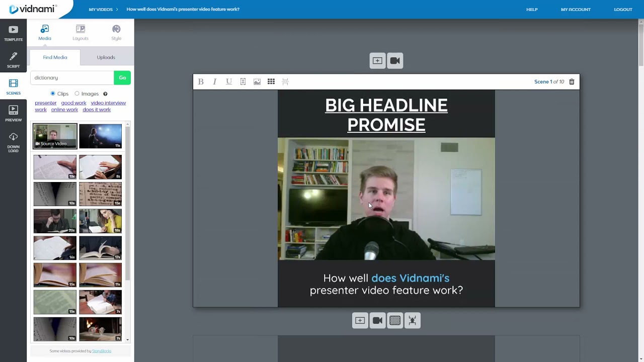This screenshot has width=644, height=362.
Task: Open the Download section in sidebar
Action: [13, 143]
